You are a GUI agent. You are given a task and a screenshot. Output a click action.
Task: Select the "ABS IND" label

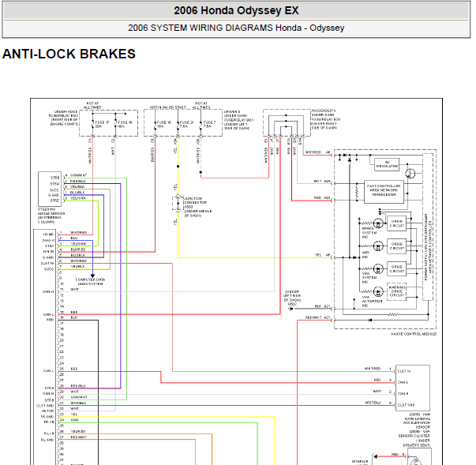click(x=365, y=255)
